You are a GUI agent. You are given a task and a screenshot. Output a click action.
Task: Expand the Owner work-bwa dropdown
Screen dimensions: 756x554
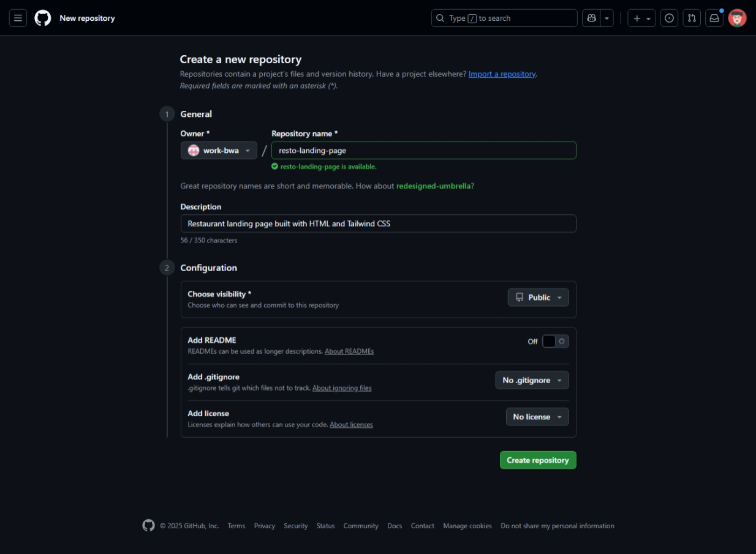click(219, 151)
